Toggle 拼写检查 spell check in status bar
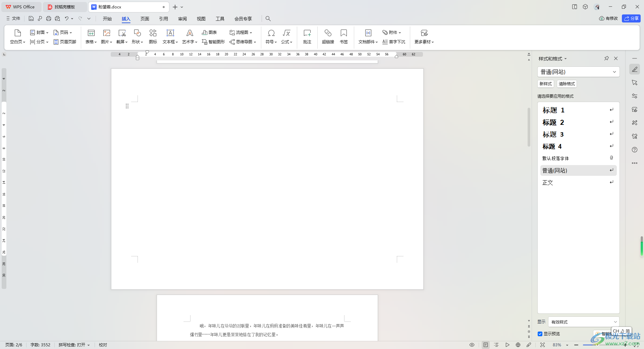The width and height of the screenshot is (644, 349). tap(74, 345)
